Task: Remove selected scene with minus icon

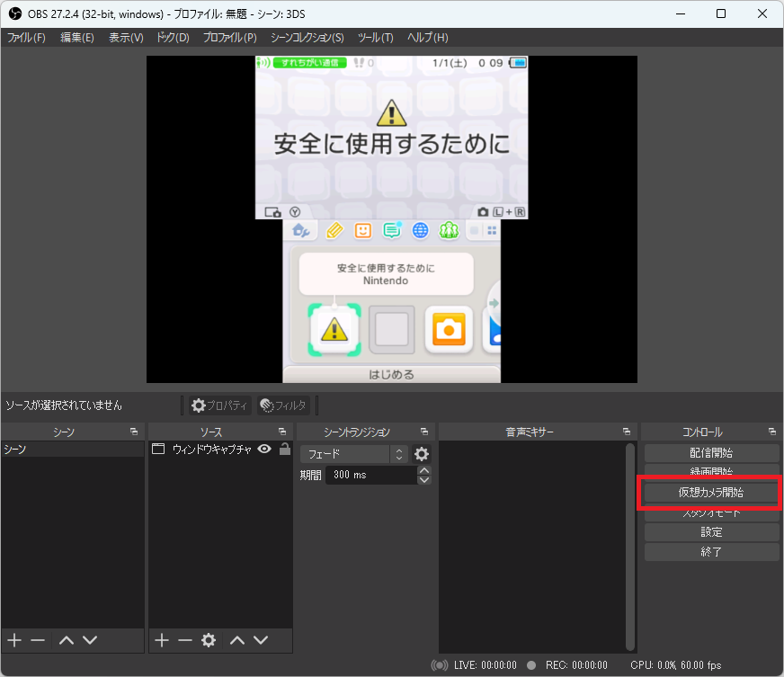Action: [x=38, y=640]
